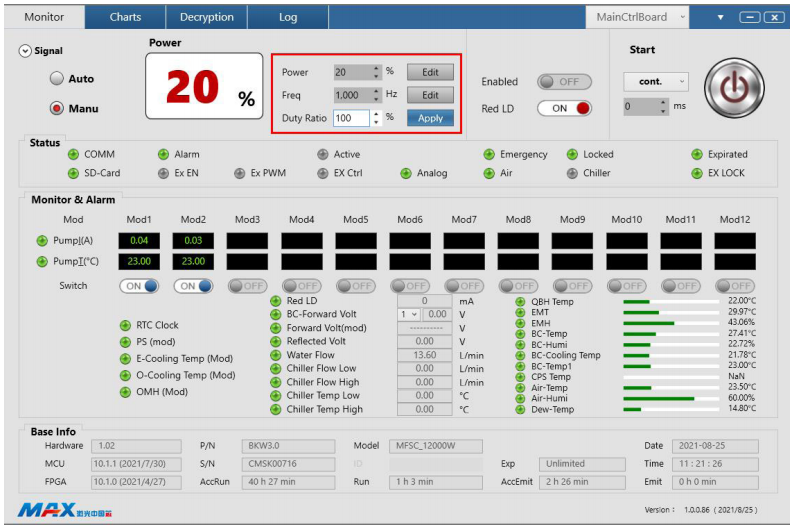
Task: Click the Emergency status indicator icon
Action: click(489, 155)
